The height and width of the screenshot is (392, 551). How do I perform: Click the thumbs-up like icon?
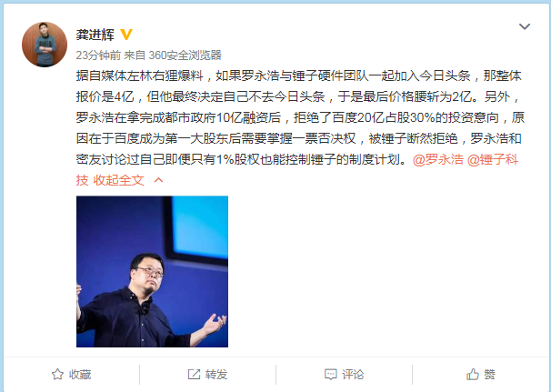point(472,374)
